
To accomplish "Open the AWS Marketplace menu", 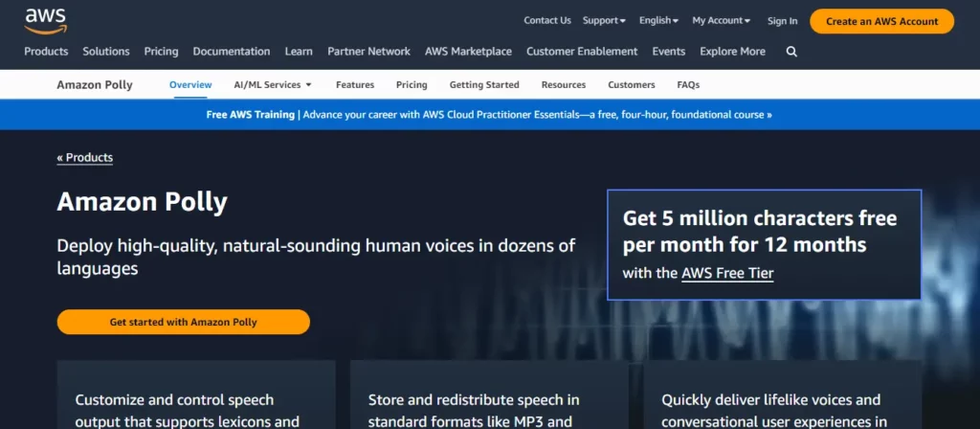I will [468, 52].
